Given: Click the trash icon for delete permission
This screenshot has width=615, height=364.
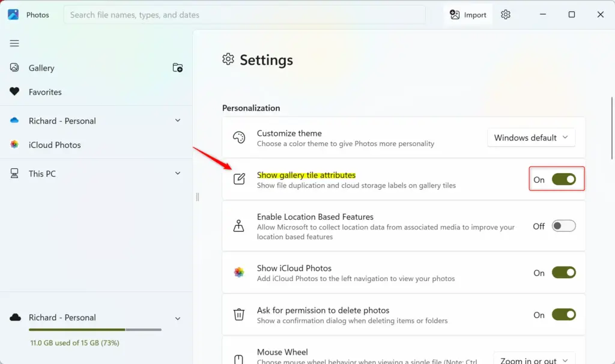Looking at the screenshot, I should (239, 315).
